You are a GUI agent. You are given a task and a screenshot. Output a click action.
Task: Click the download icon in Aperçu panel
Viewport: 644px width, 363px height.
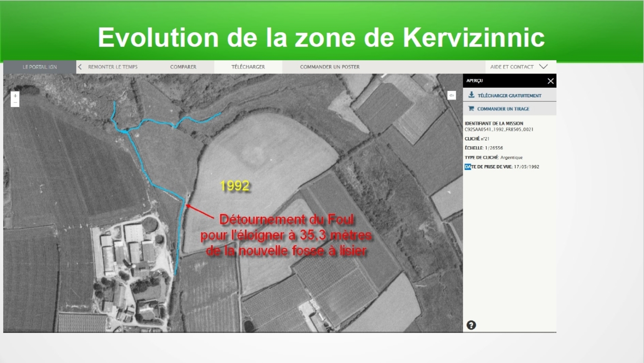tap(471, 95)
